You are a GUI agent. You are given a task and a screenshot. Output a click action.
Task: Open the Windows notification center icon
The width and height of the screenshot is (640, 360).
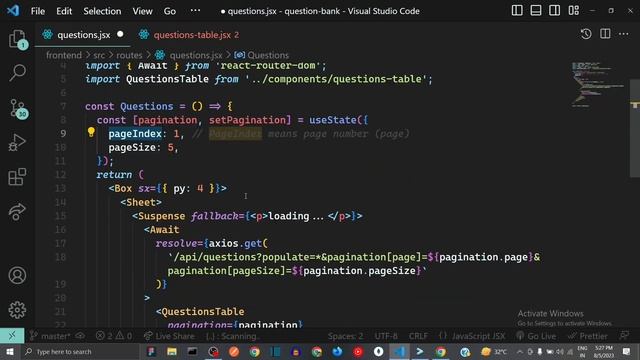pos(627,351)
